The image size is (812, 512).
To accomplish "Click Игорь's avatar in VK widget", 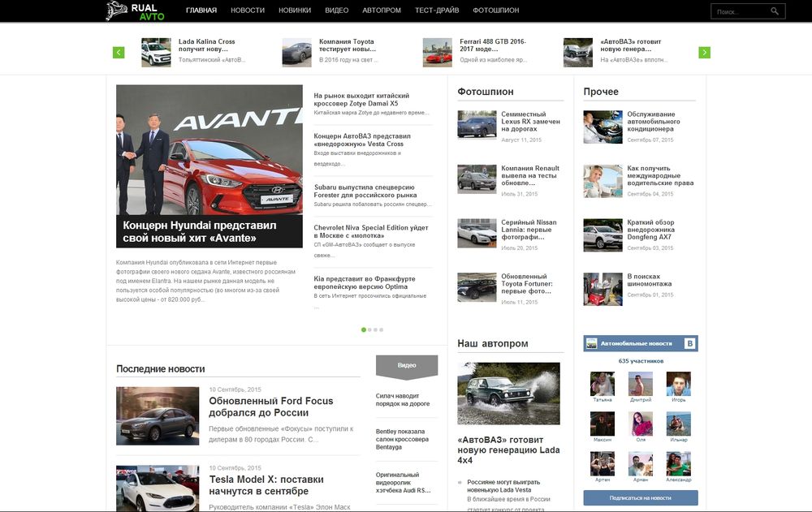I will point(678,384).
